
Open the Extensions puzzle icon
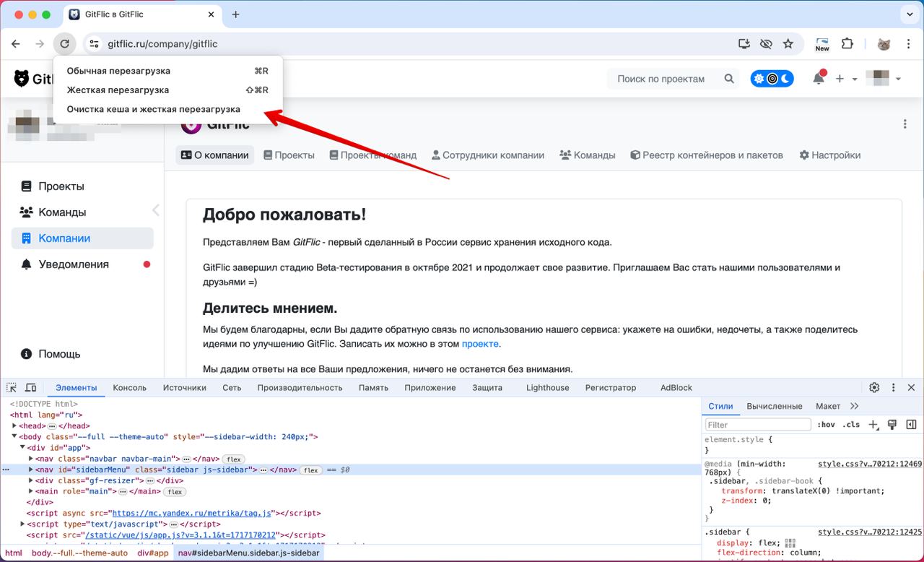pos(848,44)
